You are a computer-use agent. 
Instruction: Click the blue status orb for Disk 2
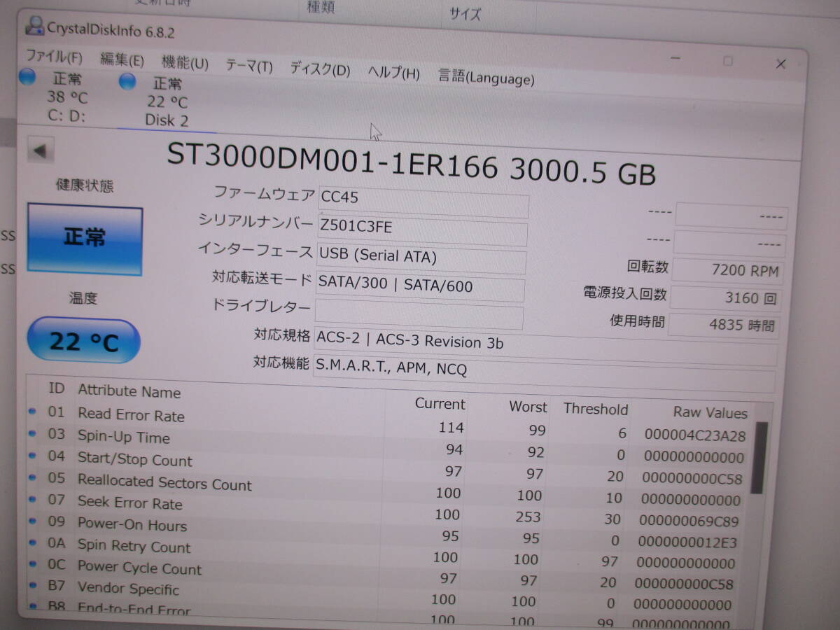pos(127,82)
